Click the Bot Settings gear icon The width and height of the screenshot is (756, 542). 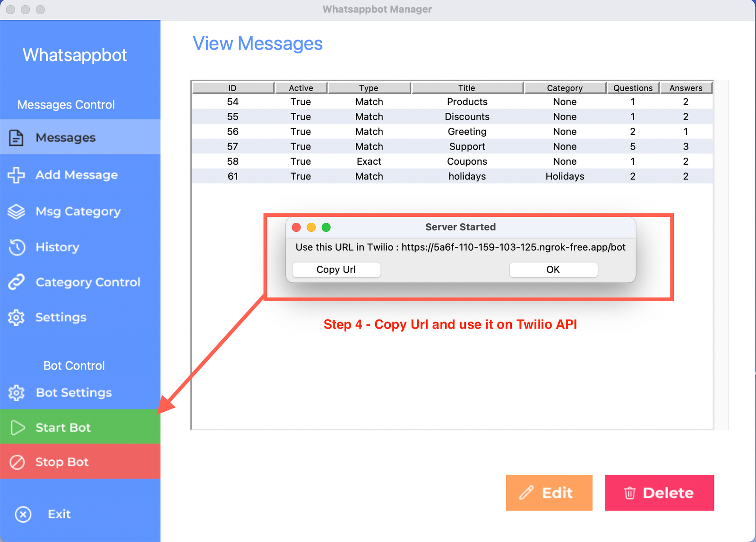(x=16, y=393)
